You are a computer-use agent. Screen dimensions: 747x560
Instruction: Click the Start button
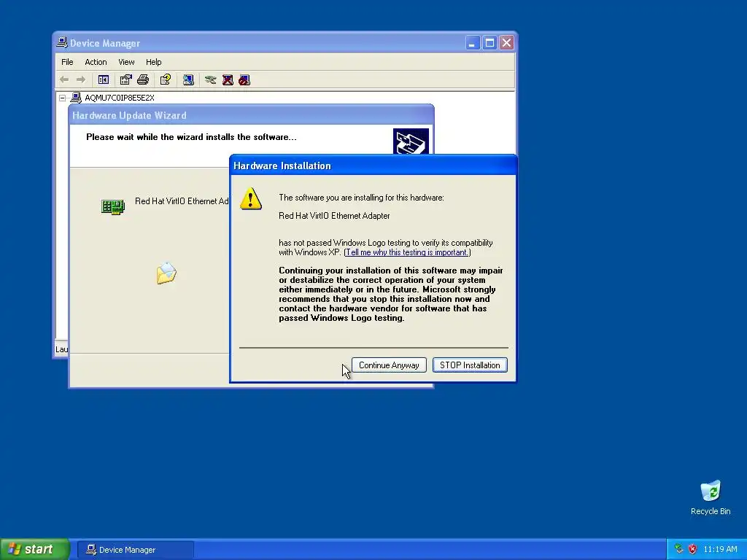[x=34, y=549]
